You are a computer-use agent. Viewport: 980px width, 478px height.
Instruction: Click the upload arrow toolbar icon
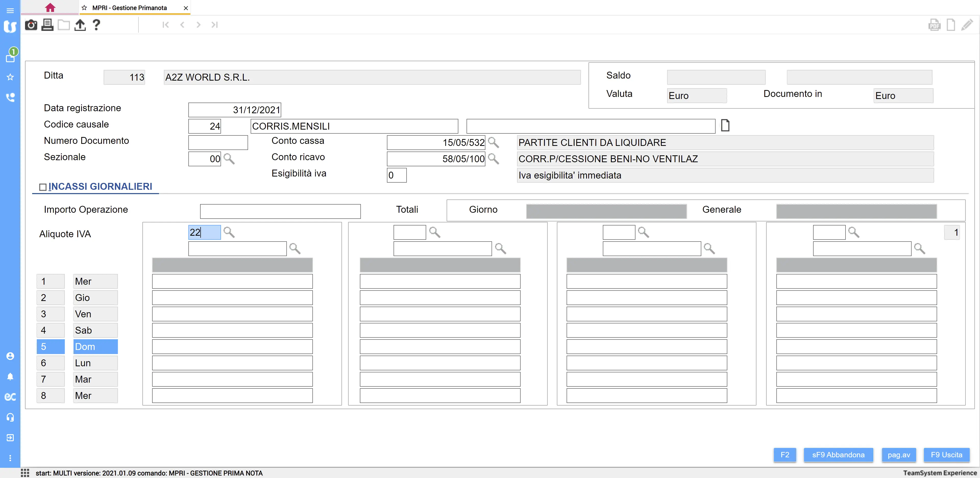(80, 25)
